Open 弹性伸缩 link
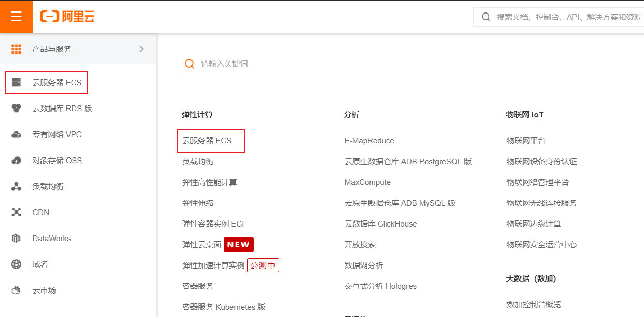 pos(198,203)
